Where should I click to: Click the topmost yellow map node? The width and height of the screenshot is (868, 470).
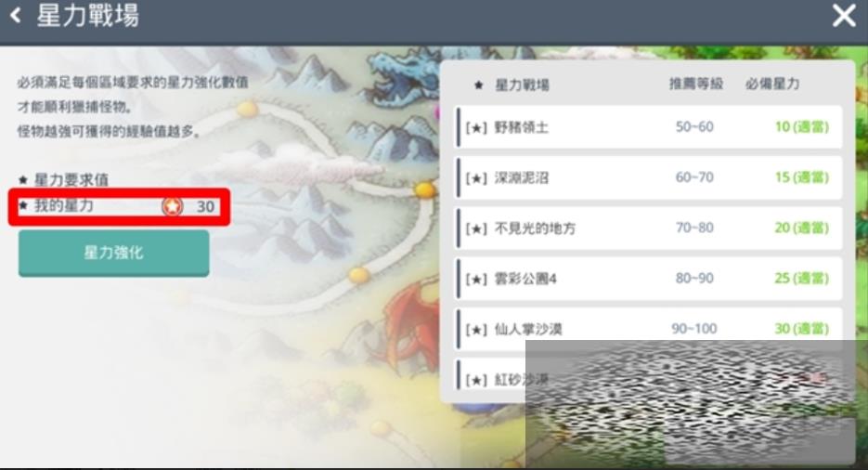[248, 108]
